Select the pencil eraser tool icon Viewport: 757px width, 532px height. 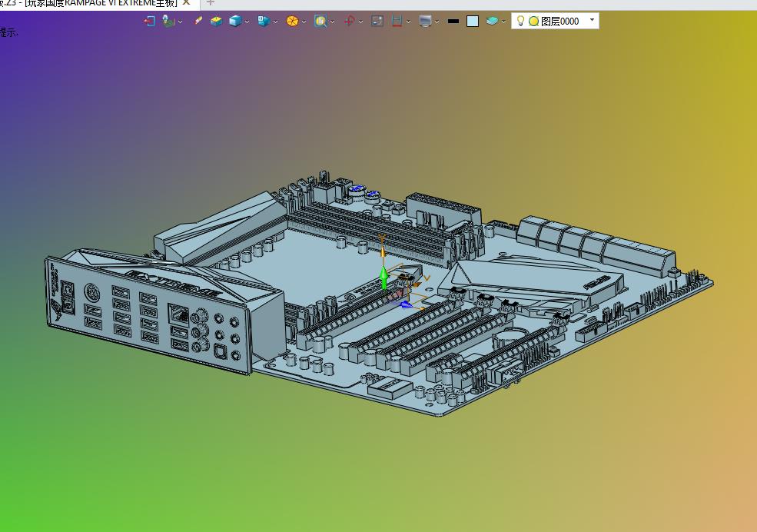click(x=198, y=21)
